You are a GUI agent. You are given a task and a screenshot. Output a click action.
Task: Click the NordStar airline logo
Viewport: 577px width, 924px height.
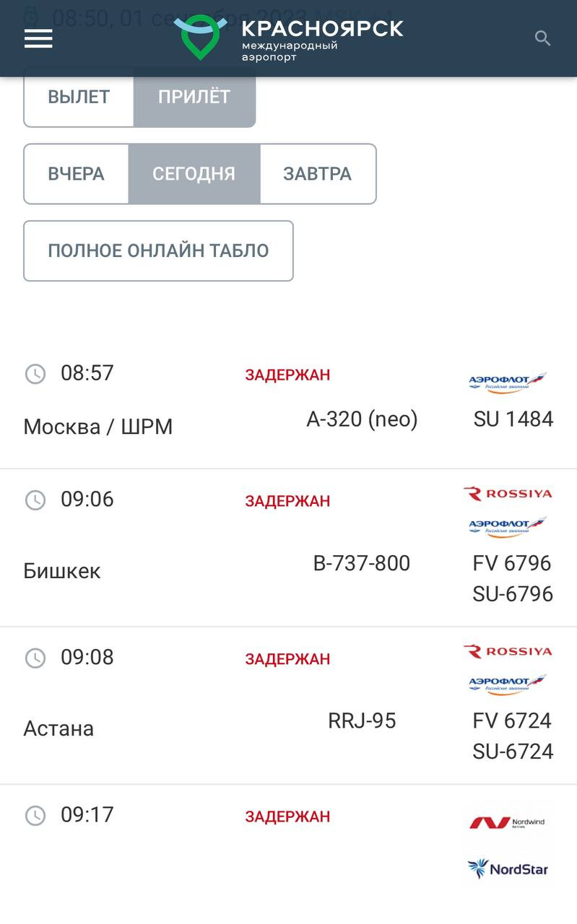tap(508, 868)
